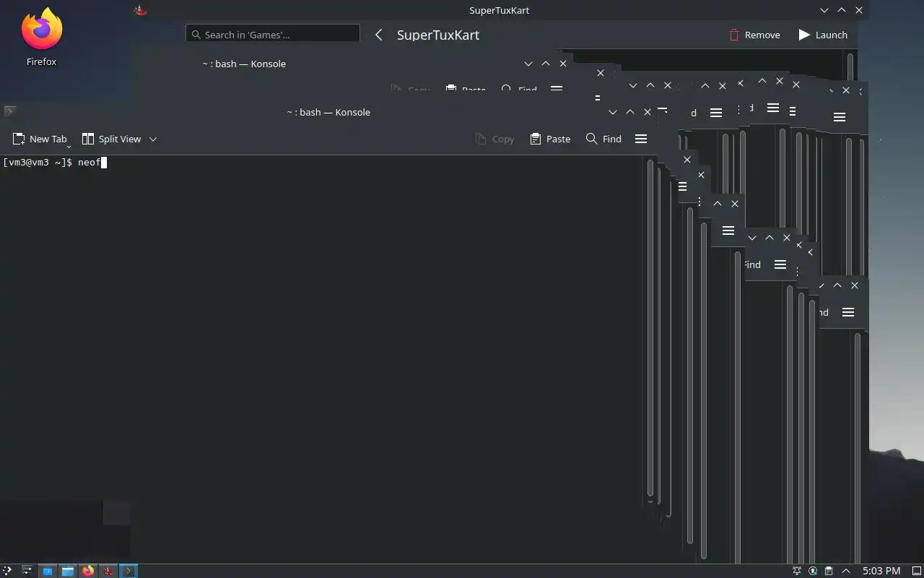
Task: Open a New Tab in the front Konsole
Action: click(40, 139)
